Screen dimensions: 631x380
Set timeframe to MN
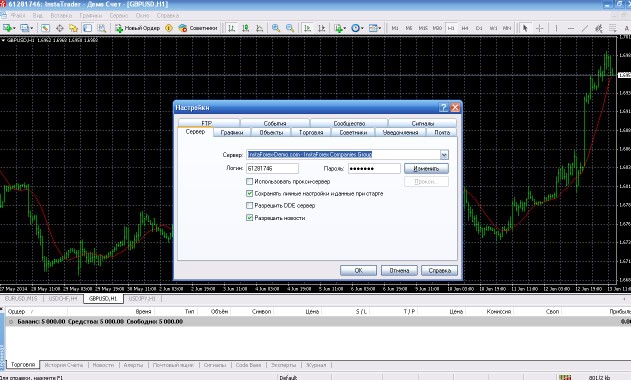(x=507, y=28)
